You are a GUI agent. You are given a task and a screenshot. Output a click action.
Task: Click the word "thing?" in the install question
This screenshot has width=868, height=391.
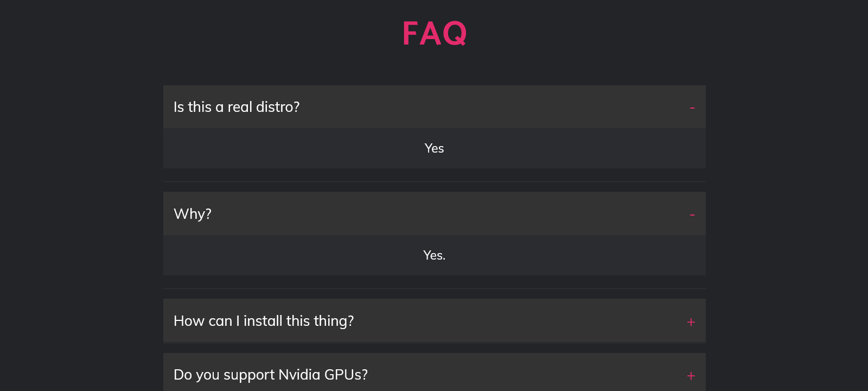pos(333,321)
